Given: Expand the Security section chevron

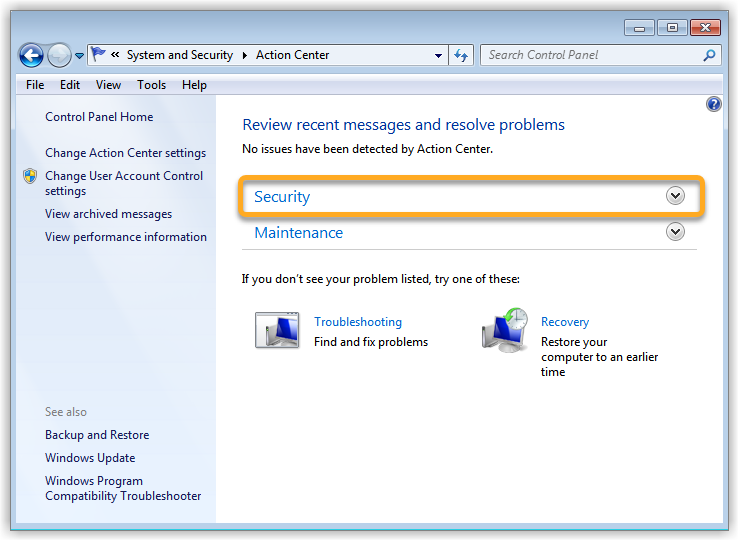Looking at the screenshot, I should pos(675,196).
